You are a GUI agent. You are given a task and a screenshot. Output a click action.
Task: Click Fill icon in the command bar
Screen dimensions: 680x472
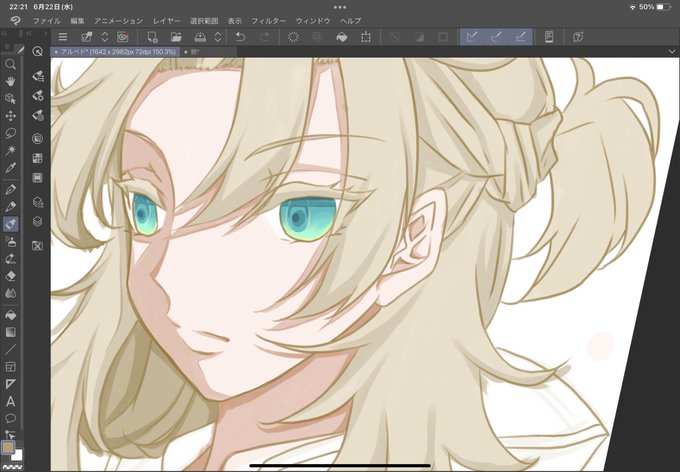(342, 37)
